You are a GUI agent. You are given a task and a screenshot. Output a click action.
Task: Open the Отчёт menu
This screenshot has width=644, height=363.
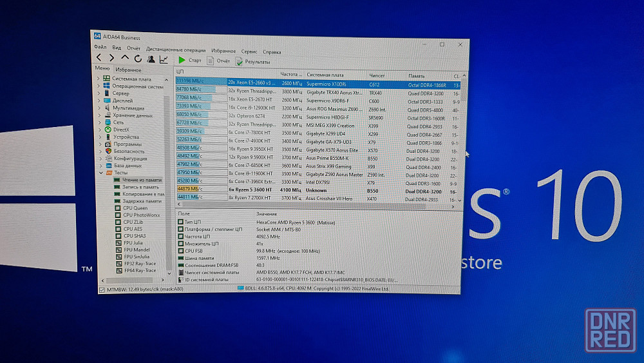click(133, 48)
